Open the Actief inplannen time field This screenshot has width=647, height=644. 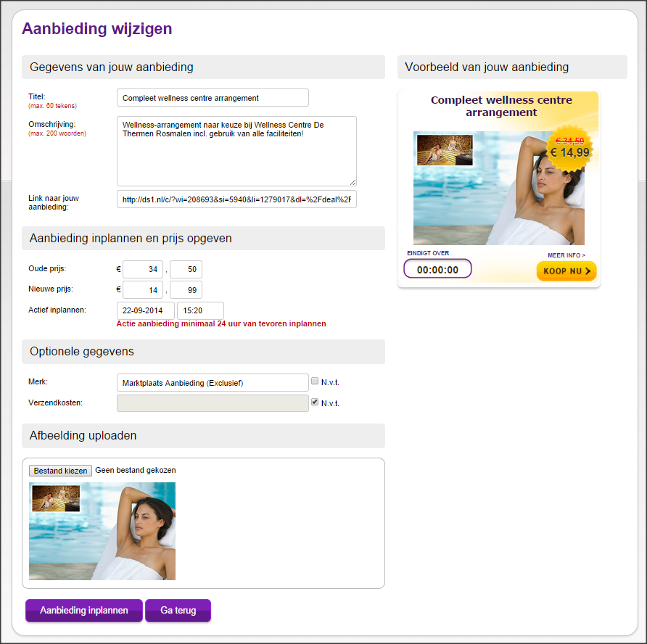tap(200, 310)
